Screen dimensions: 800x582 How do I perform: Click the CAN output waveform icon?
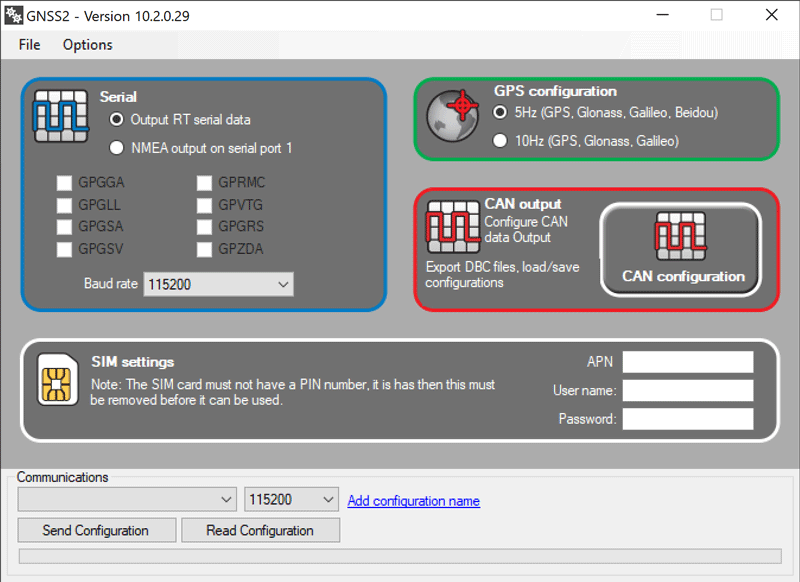point(453,226)
